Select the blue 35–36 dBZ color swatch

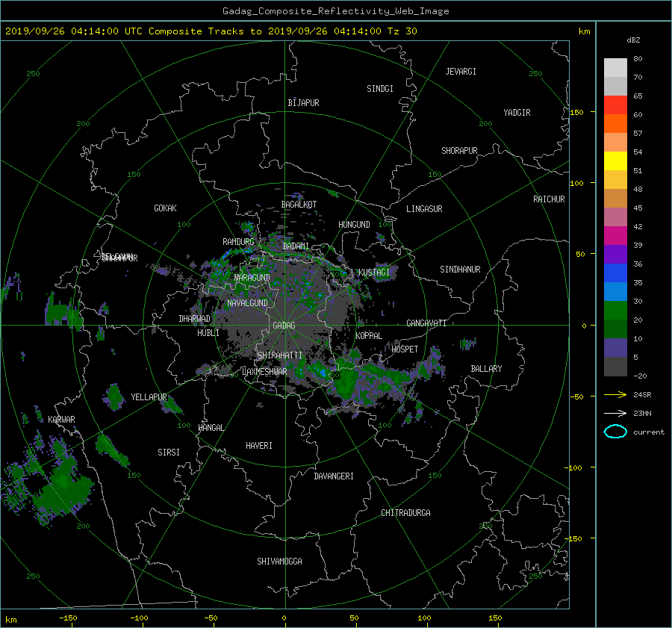click(615, 273)
